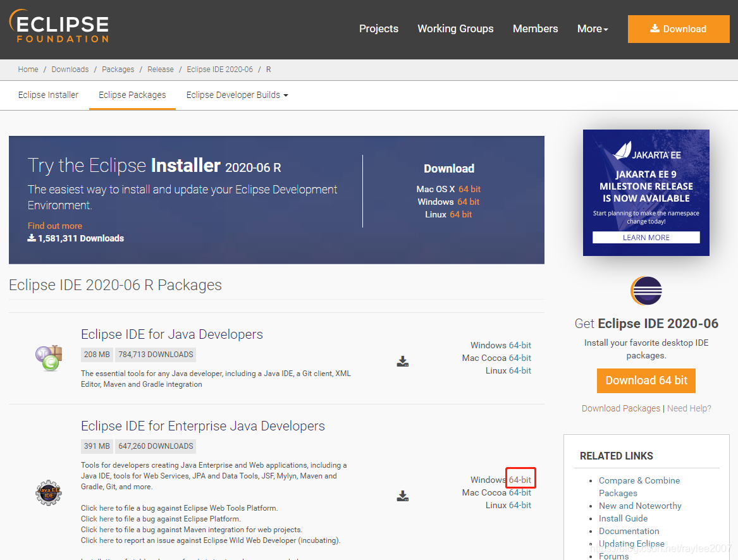The image size is (738, 560).
Task: Open New and Noteworthy link
Action: [x=639, y=506]
